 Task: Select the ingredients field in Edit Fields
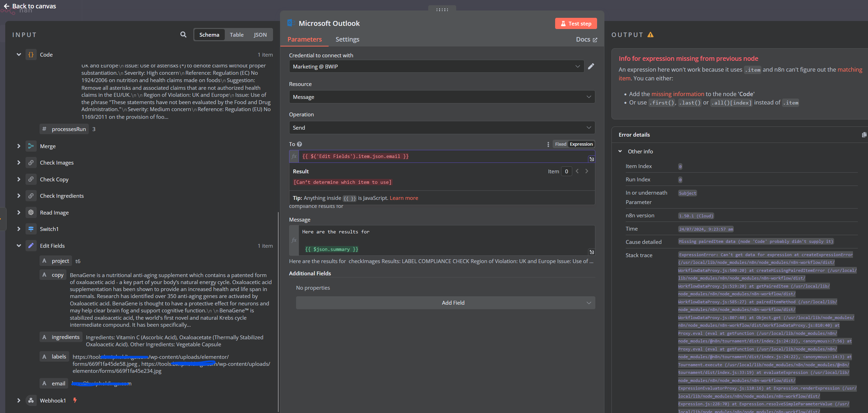[x=62, y=337]
